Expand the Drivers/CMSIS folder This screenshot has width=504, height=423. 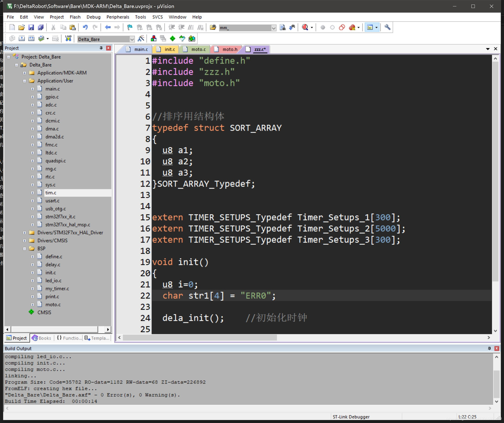point(24,241)
